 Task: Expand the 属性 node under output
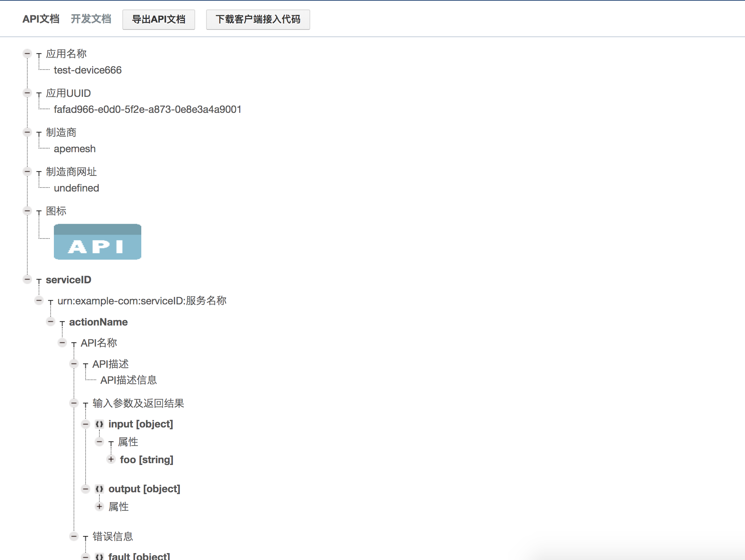pyautogui.click(x=99, y=506)
